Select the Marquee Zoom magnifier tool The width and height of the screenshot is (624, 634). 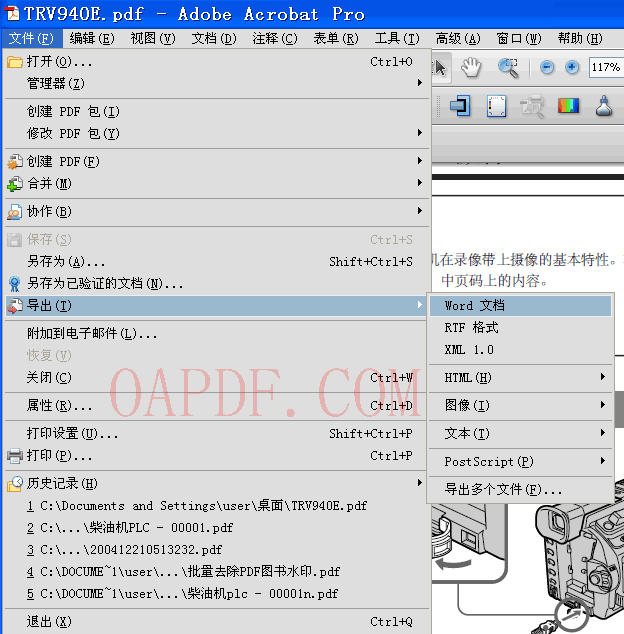click(508, 67)
